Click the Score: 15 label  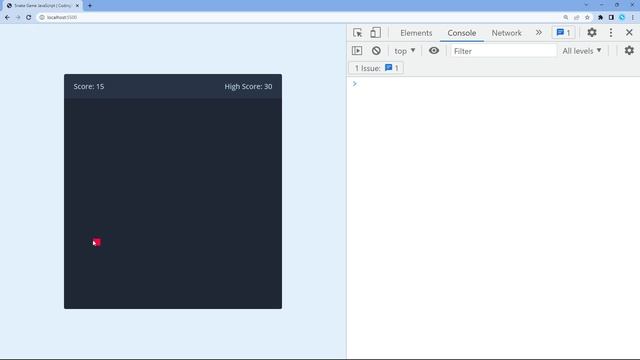89,87
